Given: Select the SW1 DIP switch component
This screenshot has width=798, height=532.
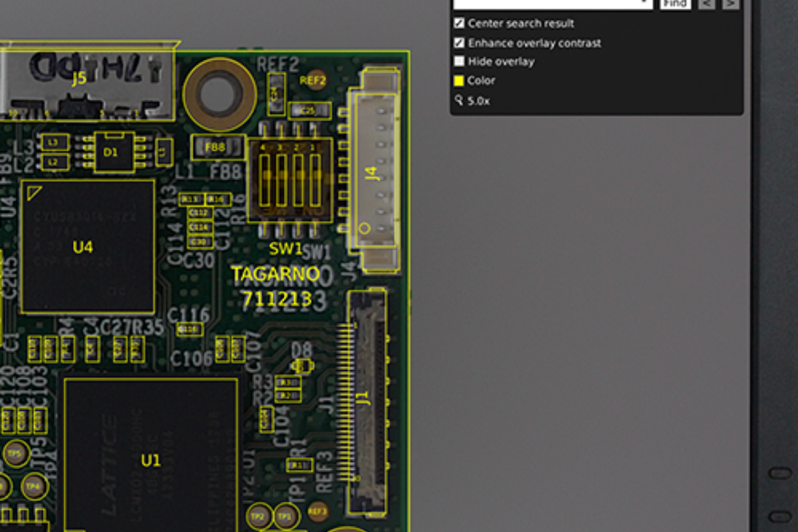Looking at the screenshot, I should pos(289,180).
